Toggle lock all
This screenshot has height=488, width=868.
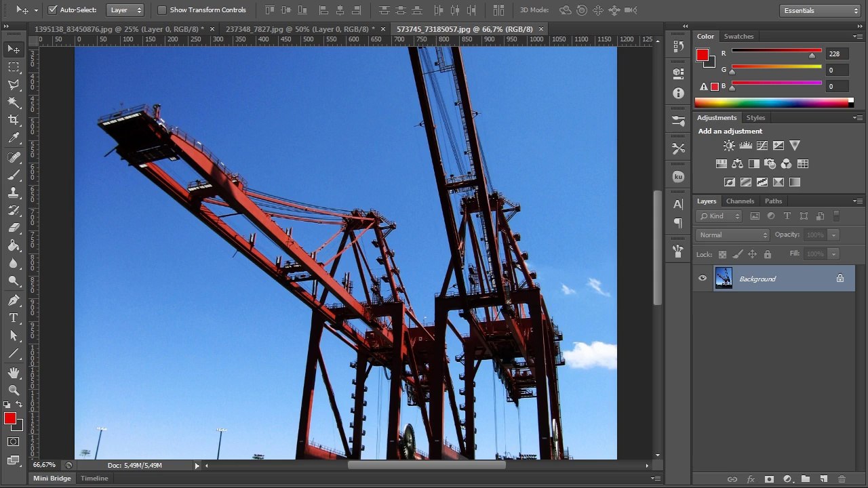[768, 254]
